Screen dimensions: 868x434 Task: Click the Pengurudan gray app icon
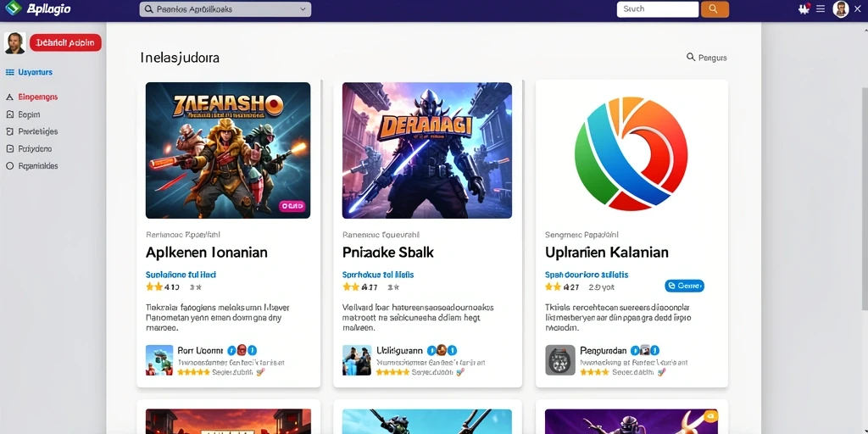(x=560, y=359)
